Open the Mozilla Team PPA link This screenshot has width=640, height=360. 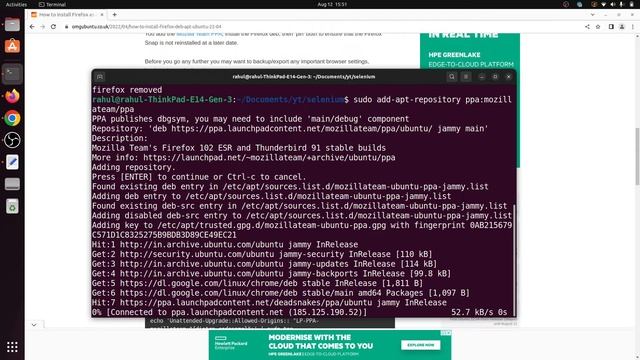click(199, 34)
